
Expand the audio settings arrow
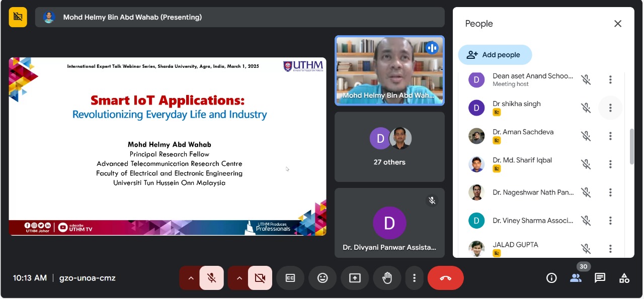[191, 278]
